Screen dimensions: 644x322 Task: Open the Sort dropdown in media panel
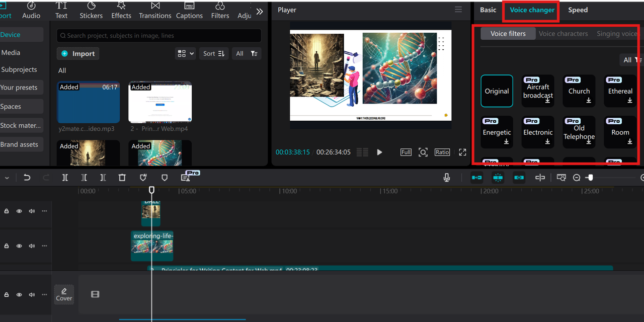214,53
